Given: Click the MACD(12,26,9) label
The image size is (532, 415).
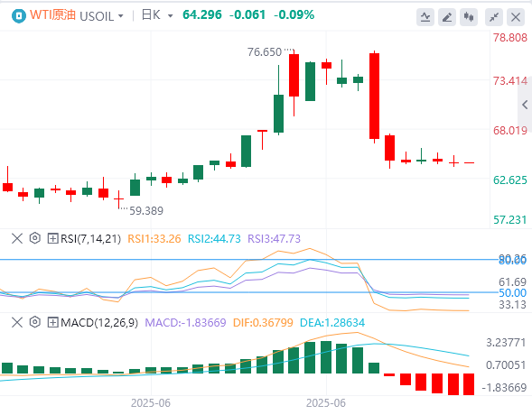Looking at the screenshot, I should pyautogui.click(x=99, y=322).
